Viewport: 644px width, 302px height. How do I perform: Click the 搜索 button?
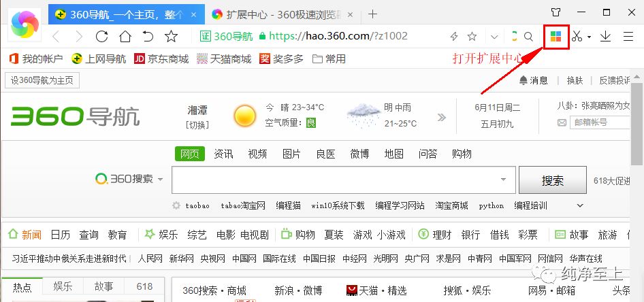pyautogui.click(x=553, y=180)
